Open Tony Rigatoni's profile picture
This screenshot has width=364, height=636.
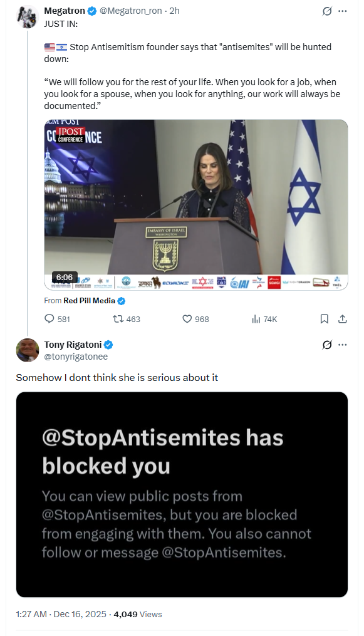click(27, 350)
